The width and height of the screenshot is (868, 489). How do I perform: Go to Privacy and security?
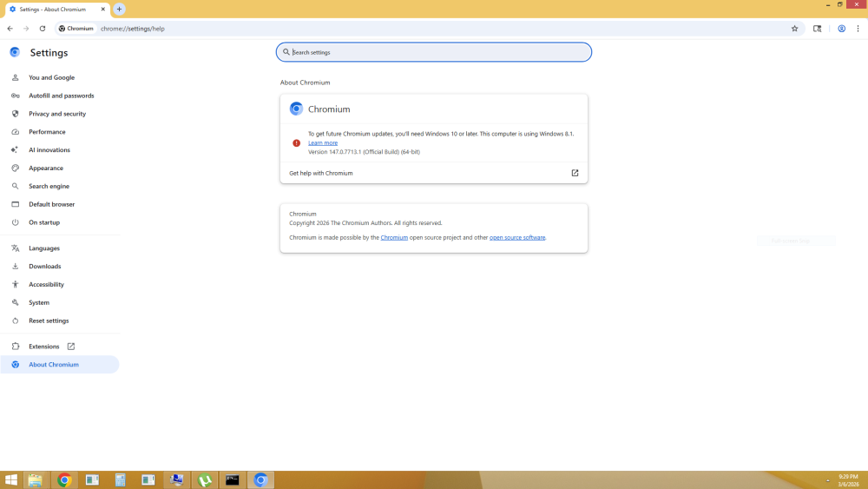[x=57, y=114]
